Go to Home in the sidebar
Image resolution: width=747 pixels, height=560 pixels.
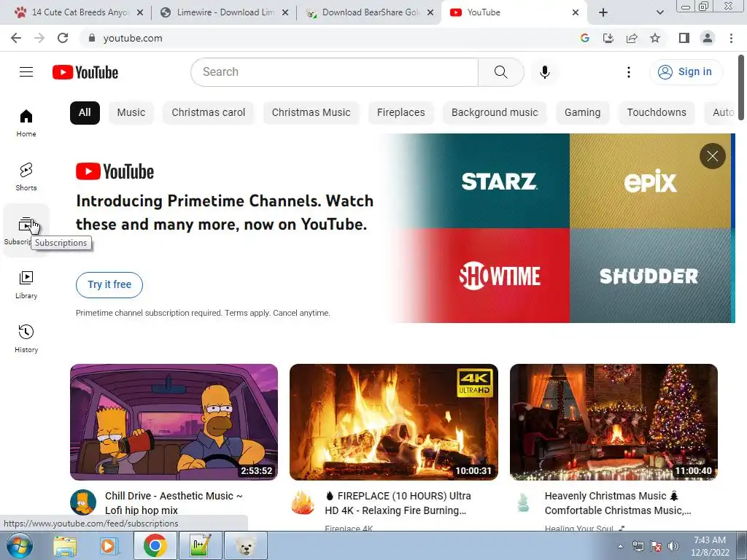pos(26,122)
